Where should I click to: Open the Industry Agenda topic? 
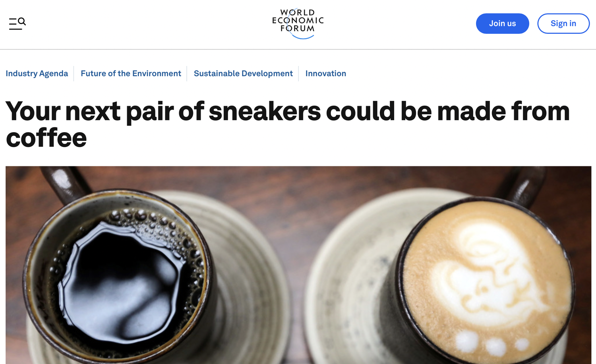[37, 73]
